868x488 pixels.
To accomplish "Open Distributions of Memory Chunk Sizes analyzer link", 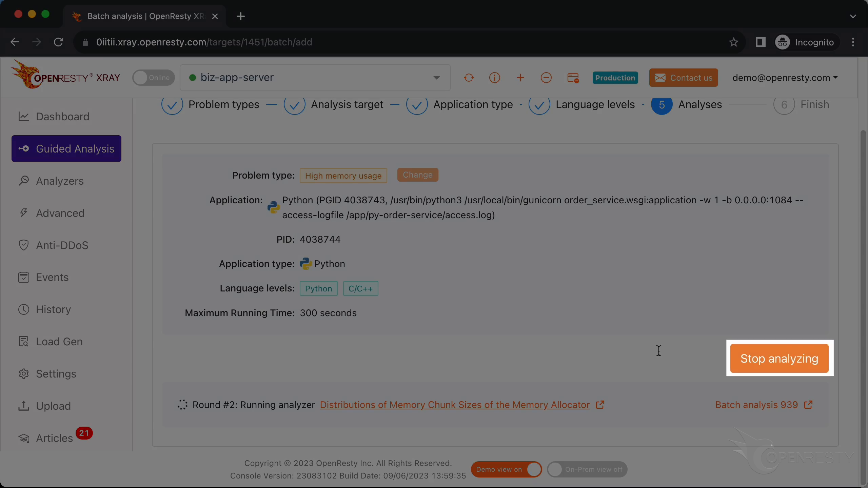I will 455,405.
